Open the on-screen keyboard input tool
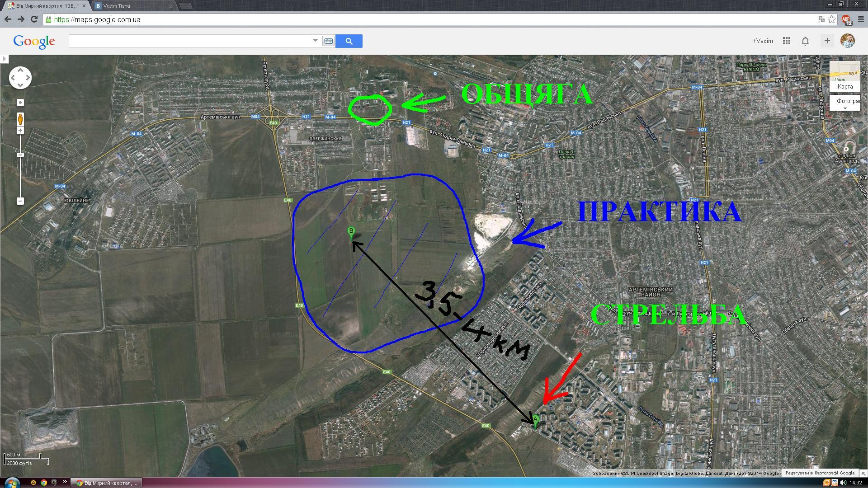Screen dimensions: 868x488 (329, 41)
